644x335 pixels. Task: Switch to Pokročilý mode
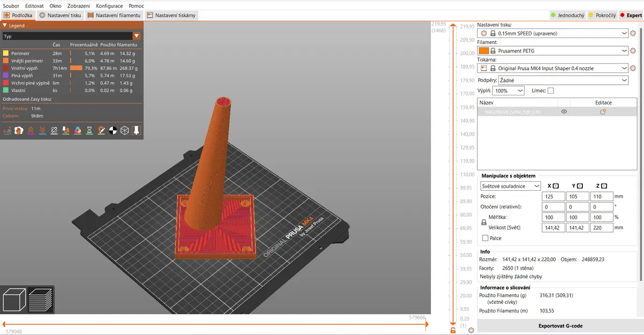click(602, 15)
